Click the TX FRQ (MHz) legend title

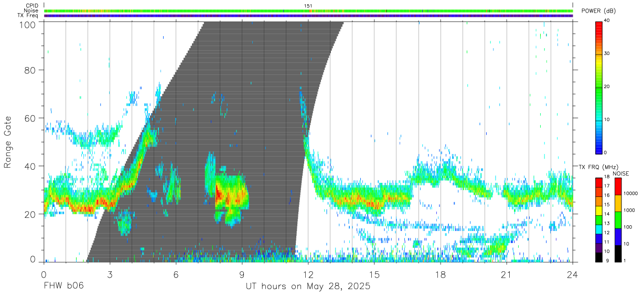pyautogui.click(x=598, y=167)
